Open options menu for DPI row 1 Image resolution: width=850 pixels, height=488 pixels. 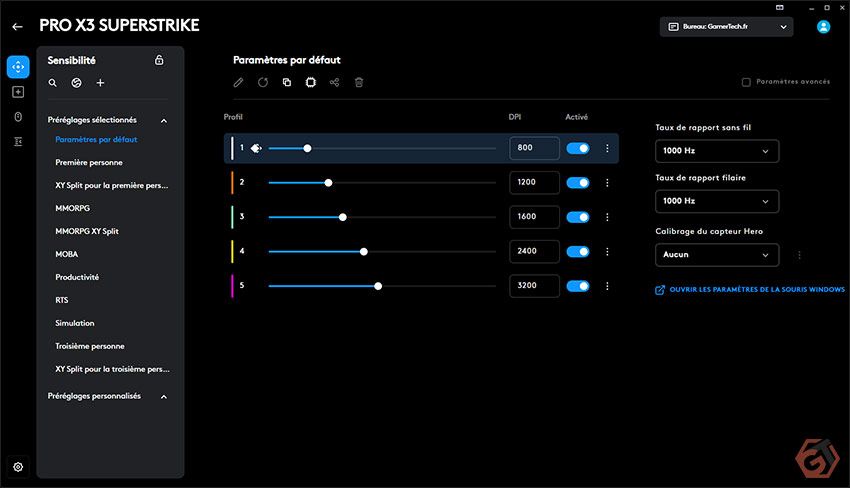point(607,148)
